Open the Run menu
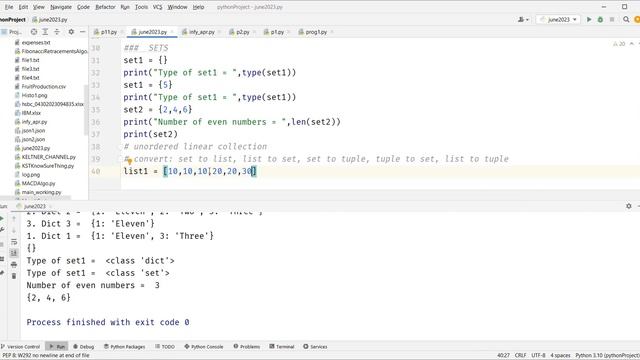Image resolution: width=640 pixels, height=360 pixels. [125, 7]
